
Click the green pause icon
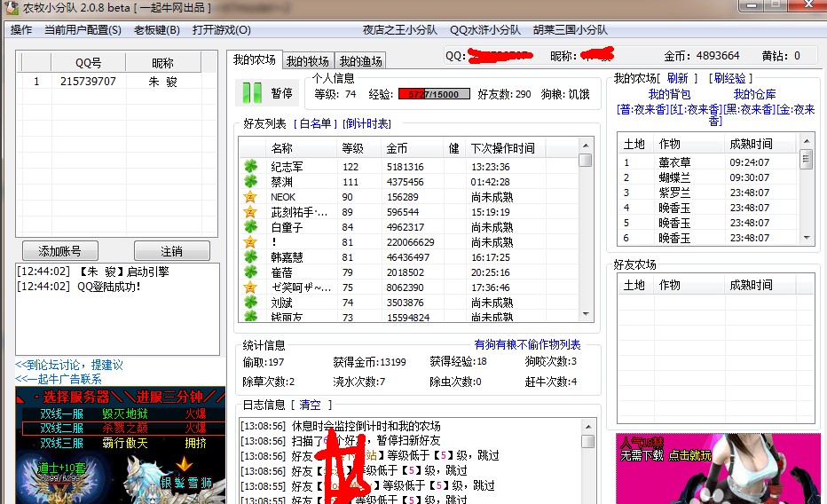253,93
